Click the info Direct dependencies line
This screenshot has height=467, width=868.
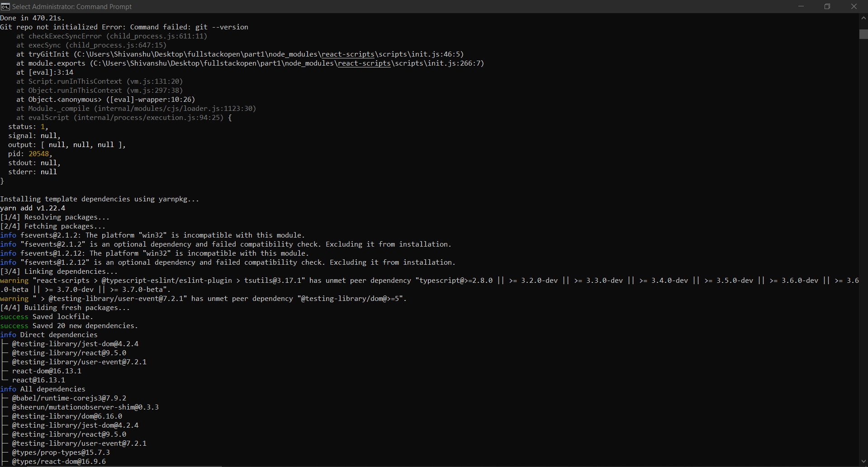[x=49, y=334]
